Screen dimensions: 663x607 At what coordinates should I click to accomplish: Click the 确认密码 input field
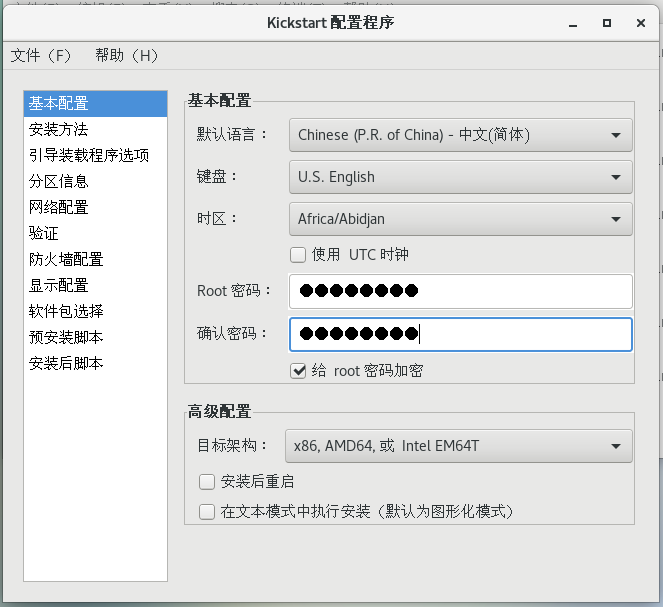[x=460, y=334]
